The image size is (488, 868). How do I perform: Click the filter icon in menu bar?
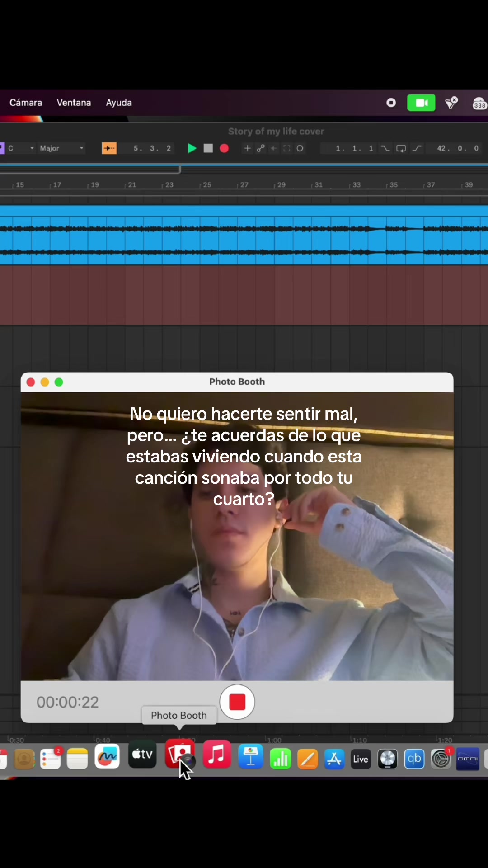[x=451, y=103]
